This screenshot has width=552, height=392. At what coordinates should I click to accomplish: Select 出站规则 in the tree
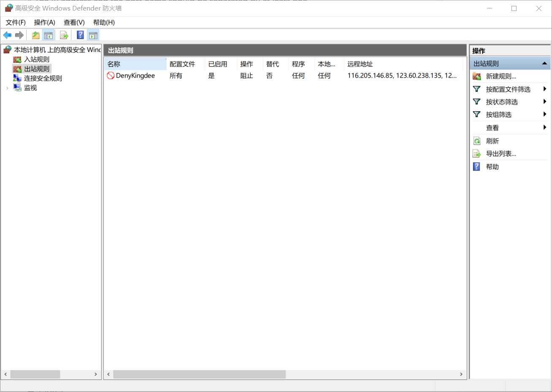(37, 69)
